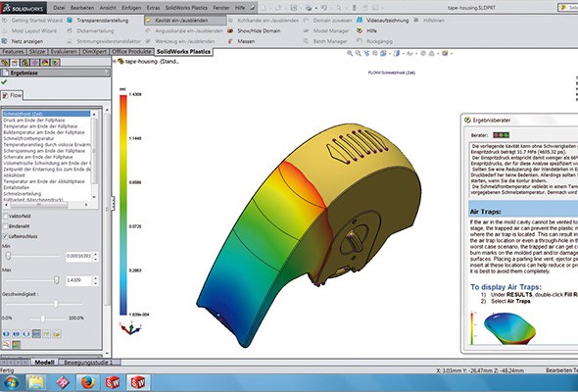Click the Videoaufzeichnung icon
578x392 pixels.
[360, 21]
